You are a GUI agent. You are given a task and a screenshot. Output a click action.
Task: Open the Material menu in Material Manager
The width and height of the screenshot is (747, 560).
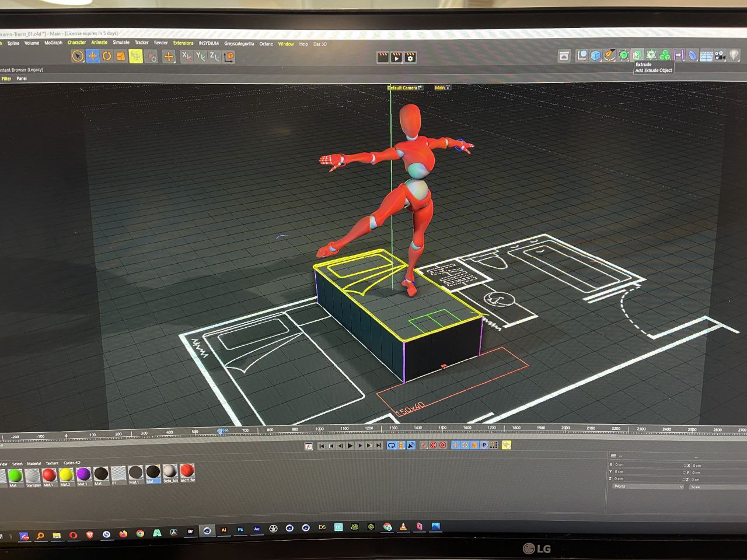(x=34, y=463)
